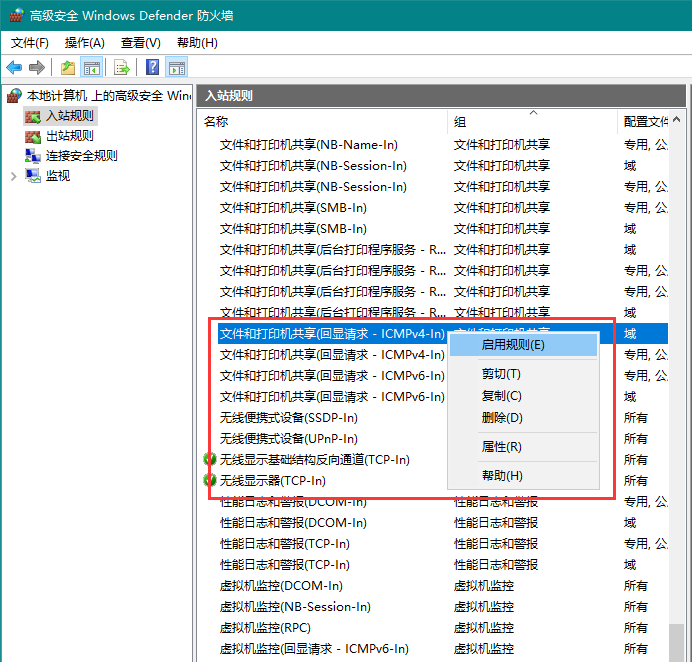Select 连接安全规则 in the tree
The image size is (692, 662).
click(82, 155)
